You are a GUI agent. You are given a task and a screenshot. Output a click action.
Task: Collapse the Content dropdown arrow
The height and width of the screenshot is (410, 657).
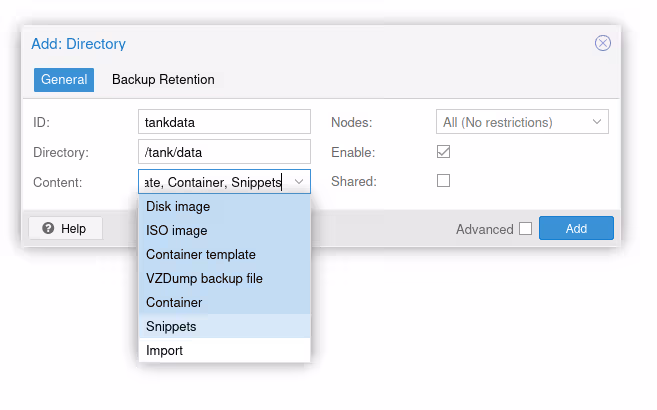(x=299, y=182)
